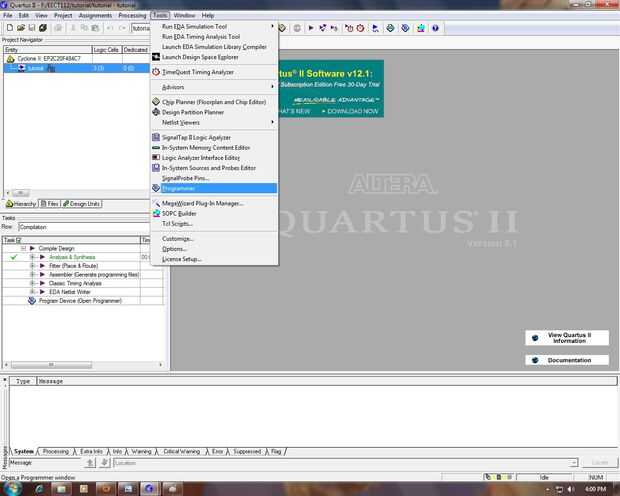Click the previous message up-arrow button
Viewport: 620px width, 496px height.
(91, 462)
